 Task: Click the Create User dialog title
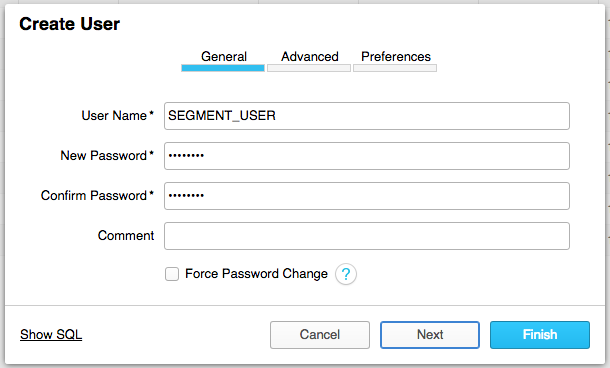pos(70,24)
